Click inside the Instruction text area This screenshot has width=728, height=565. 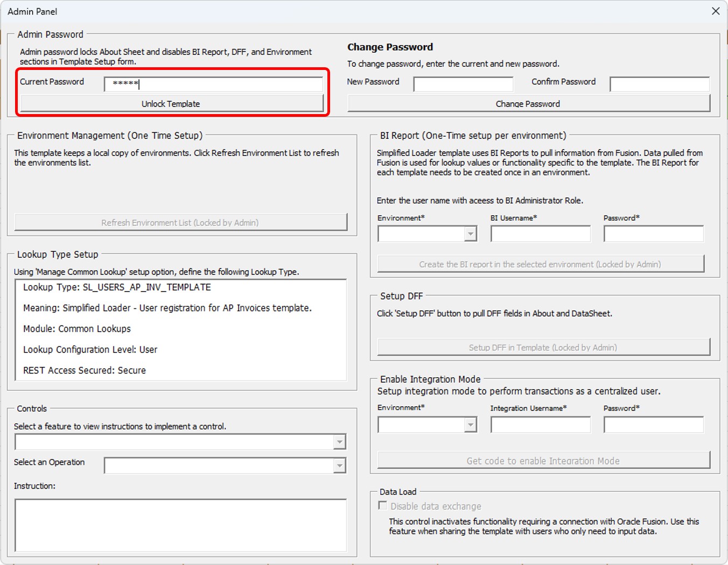tap(181, 525)
